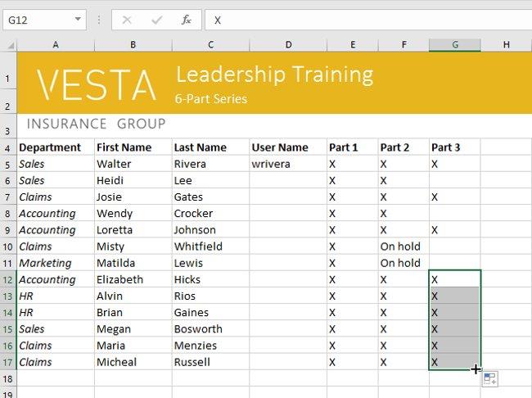Click the Department header cell
Image resolution: width=532 pixels, height=398 pixels.
[56, 147]
